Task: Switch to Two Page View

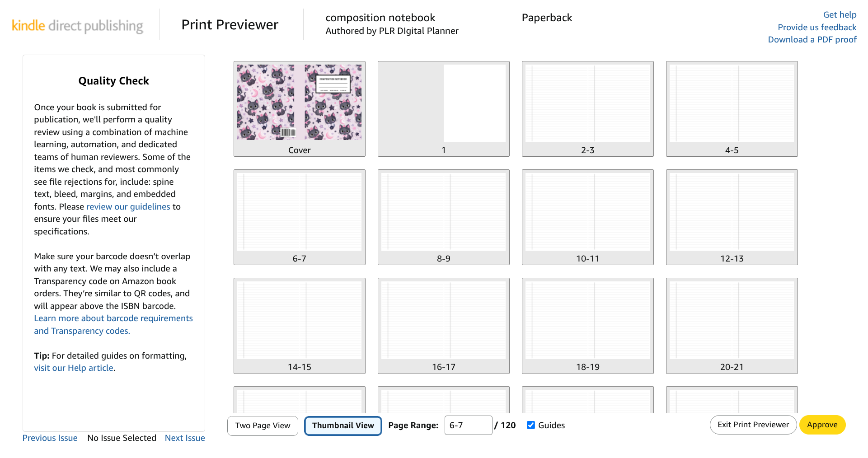Action: [x=263, y=425]
